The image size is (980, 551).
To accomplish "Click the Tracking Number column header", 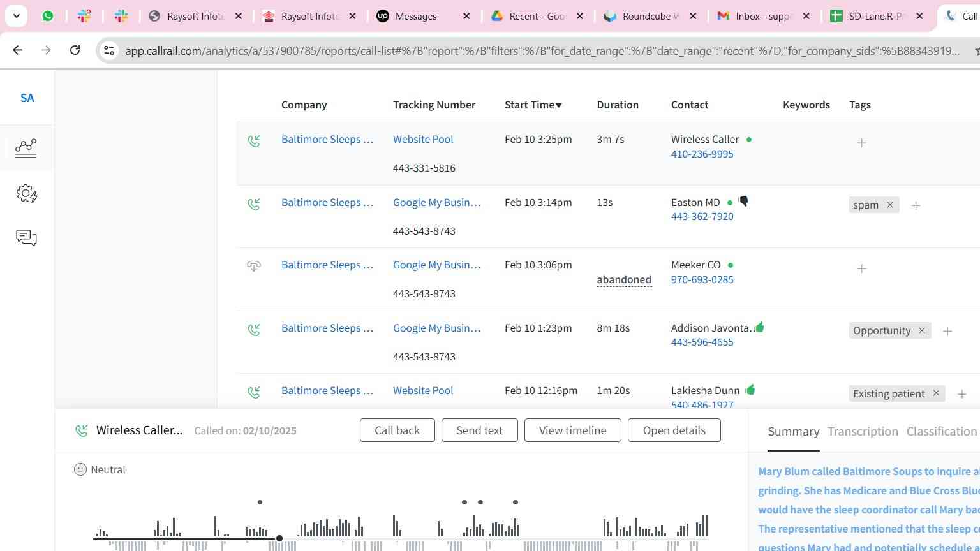I will tap(434, 105).
